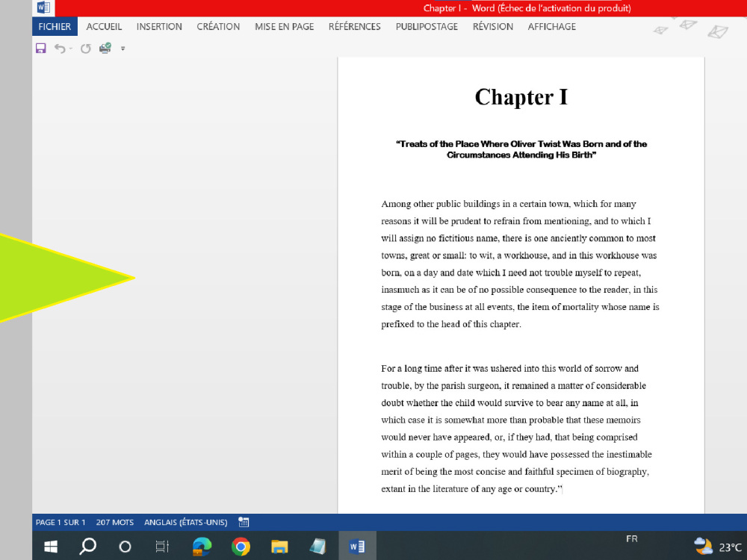Open Windows Search from the taskbar
747x560 pixels.
point(88,547)
